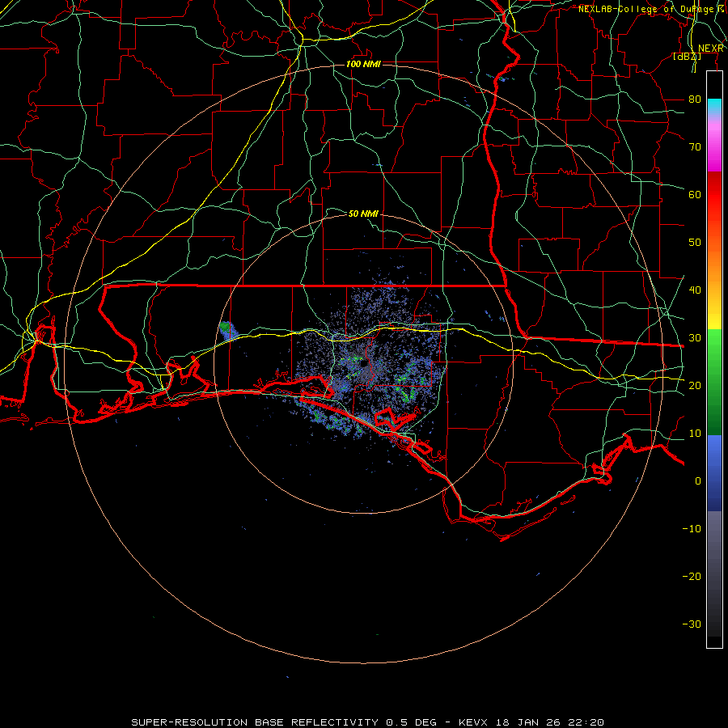
Task: Click the 70 value on dBZ scale
Action: point(695,146)
